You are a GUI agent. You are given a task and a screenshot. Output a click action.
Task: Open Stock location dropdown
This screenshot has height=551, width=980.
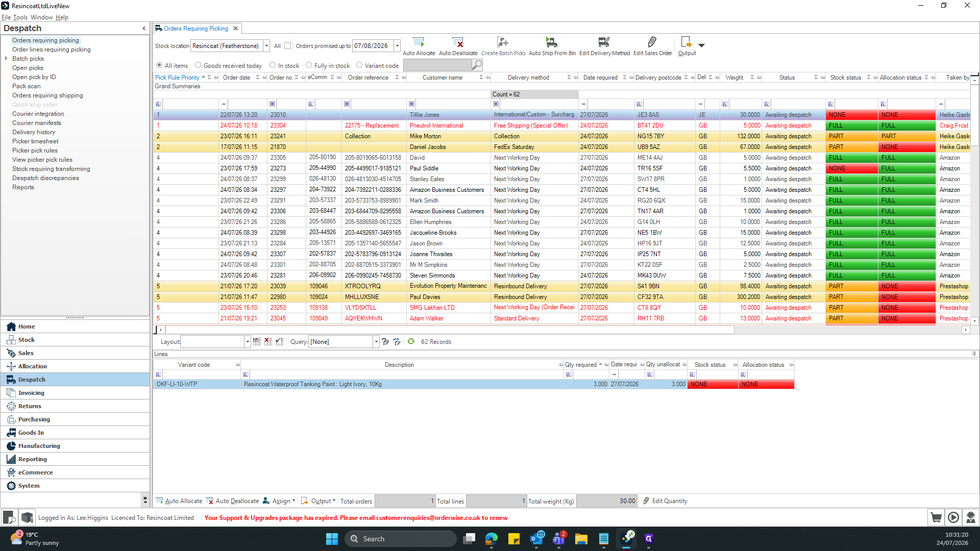[x=266, y=46]
